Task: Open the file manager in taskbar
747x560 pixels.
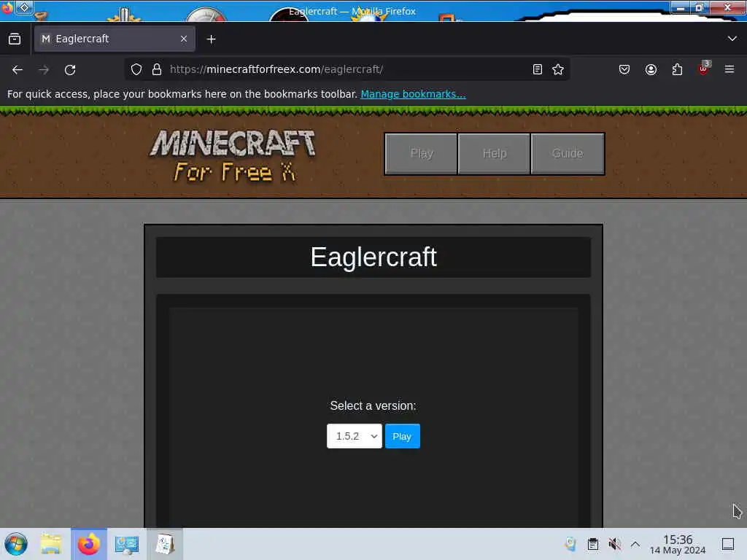Action: (x=51, y=544)
